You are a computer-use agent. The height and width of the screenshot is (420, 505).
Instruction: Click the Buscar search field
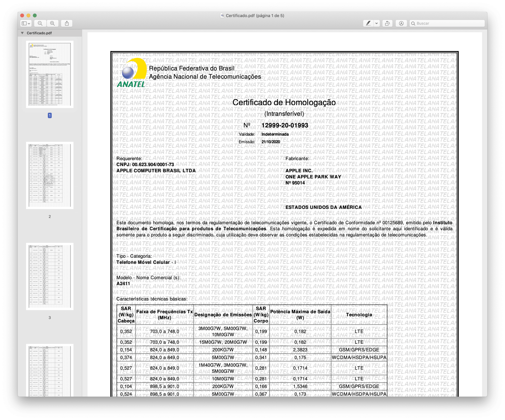(447, 23)
